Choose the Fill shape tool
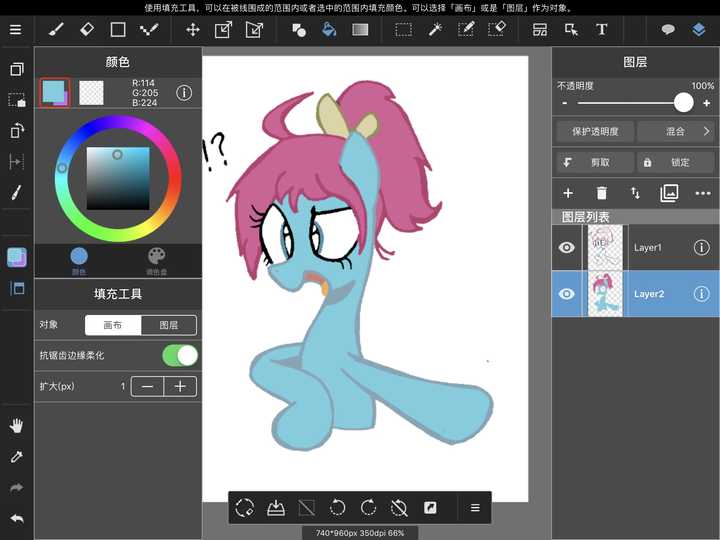 tap(299, 30)
